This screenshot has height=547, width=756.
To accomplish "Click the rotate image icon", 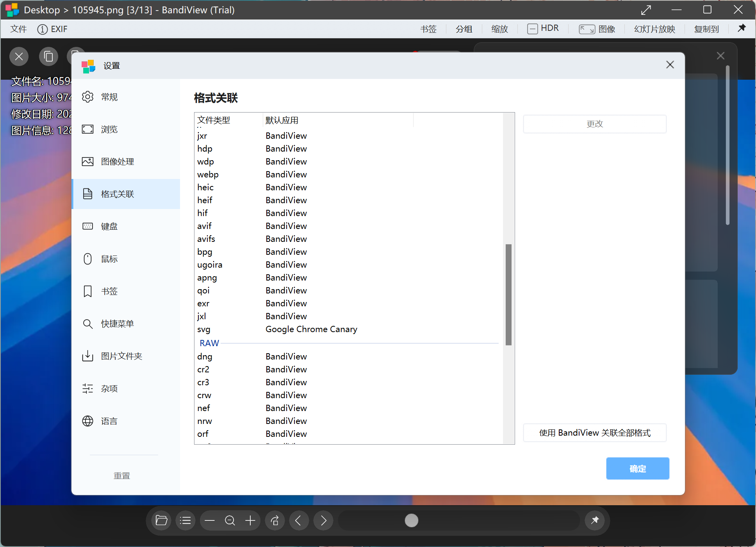I will (x=275, y=520).
